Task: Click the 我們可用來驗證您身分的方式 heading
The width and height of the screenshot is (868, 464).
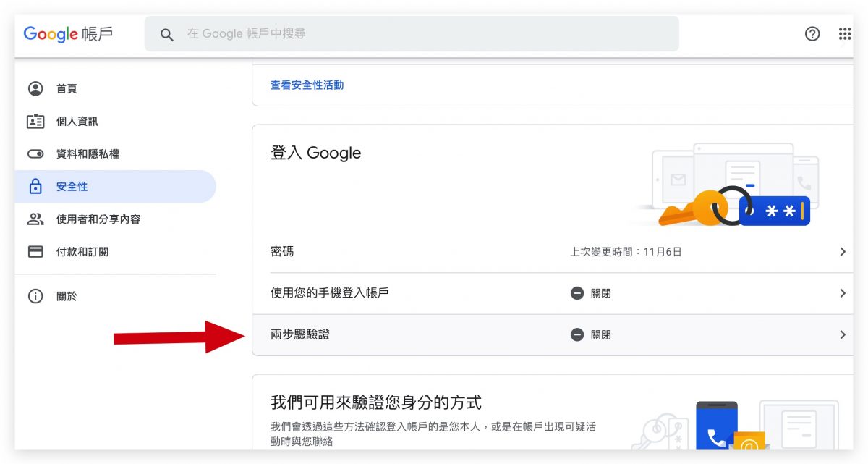Action: click(x=376, y=402)
